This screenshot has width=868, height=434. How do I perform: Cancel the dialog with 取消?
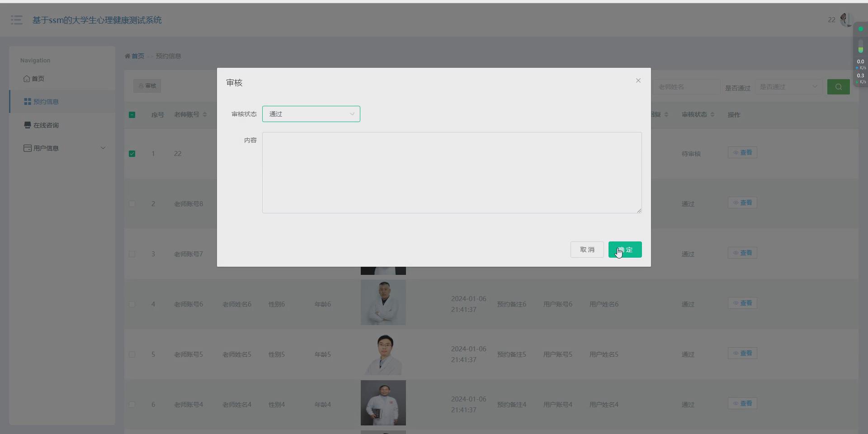(x=587, y=249)
